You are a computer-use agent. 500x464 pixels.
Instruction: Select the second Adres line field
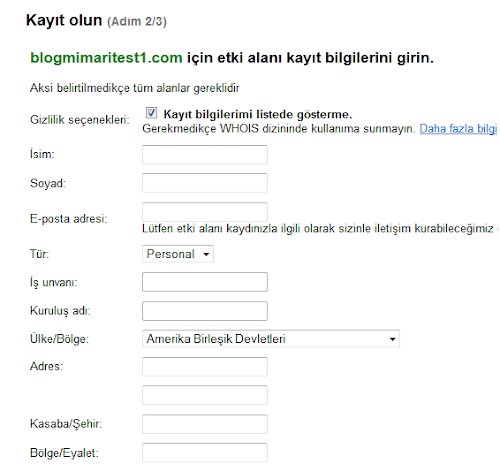click(205, 395)
